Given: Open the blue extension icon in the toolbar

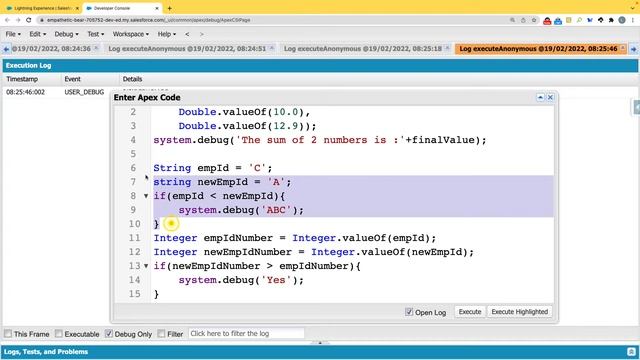Looking at the screenshot, I should pos(558,20).
